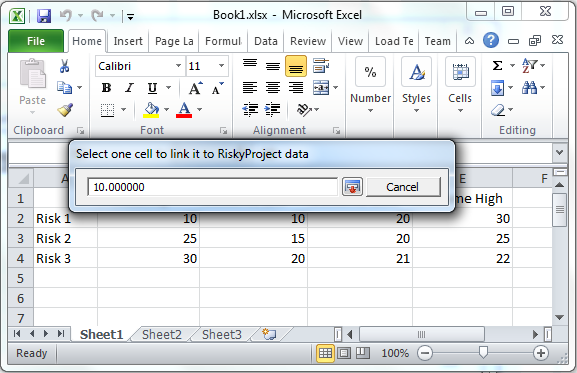
Task: Click the Borders icon
Action: pyautogui.click(x=107, y=110)
